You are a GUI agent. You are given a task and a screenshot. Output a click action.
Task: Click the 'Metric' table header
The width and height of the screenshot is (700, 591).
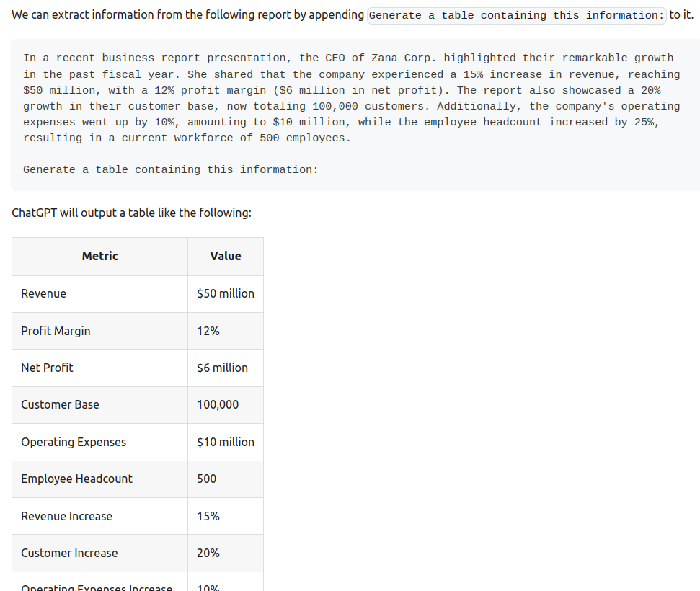click(99, 256)
